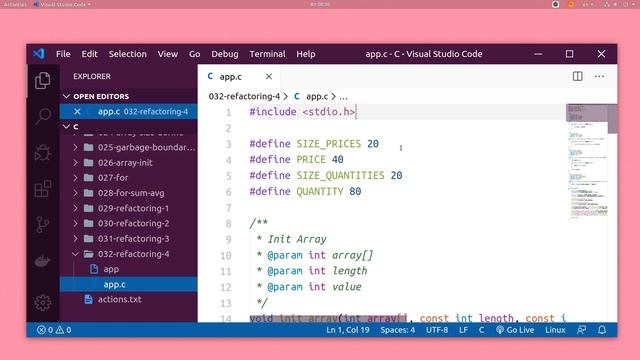This screenshot has width=640, height=360.
Task: Change the UTF-8 encoding setting
Action: pos(437,330)
